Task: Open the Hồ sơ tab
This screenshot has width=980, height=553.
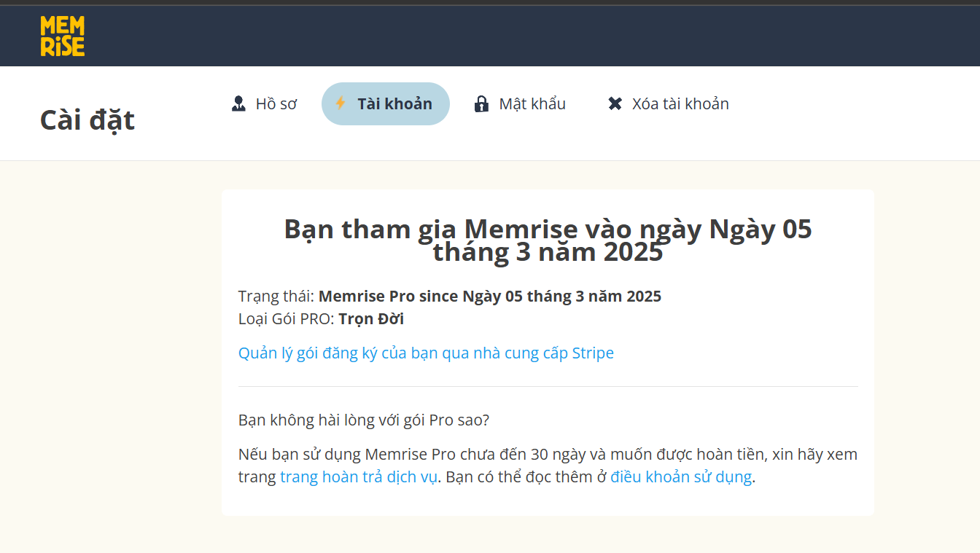Action: pyautogui.click(x=264, y=104)
